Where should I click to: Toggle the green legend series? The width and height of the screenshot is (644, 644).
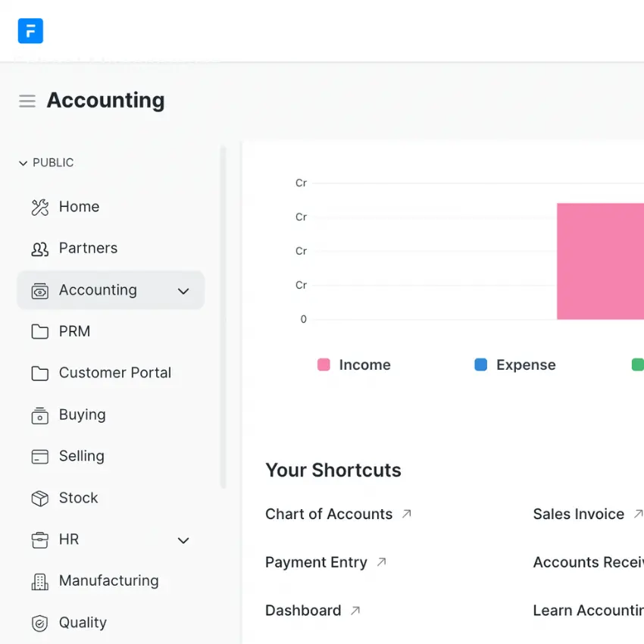(637, 365)
